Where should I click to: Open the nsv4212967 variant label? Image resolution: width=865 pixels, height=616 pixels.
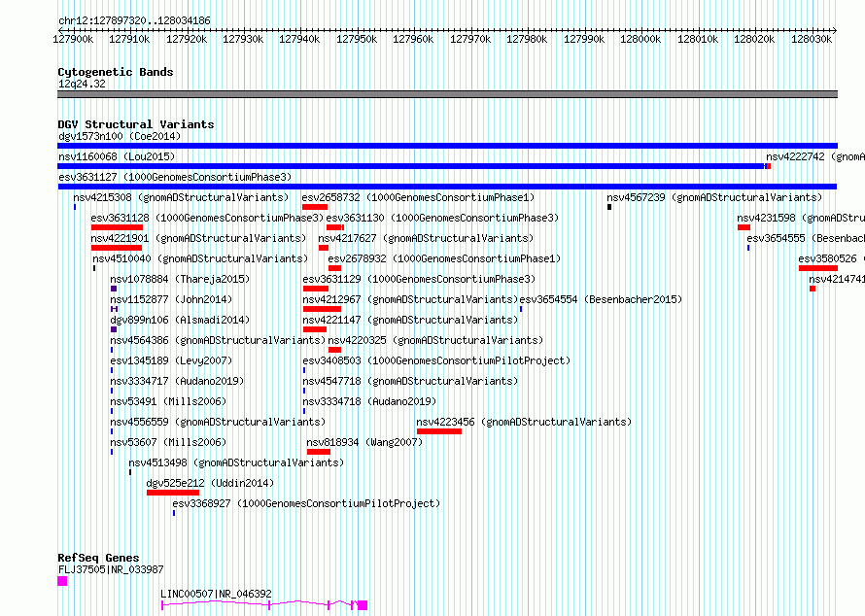tap(410, 299)
